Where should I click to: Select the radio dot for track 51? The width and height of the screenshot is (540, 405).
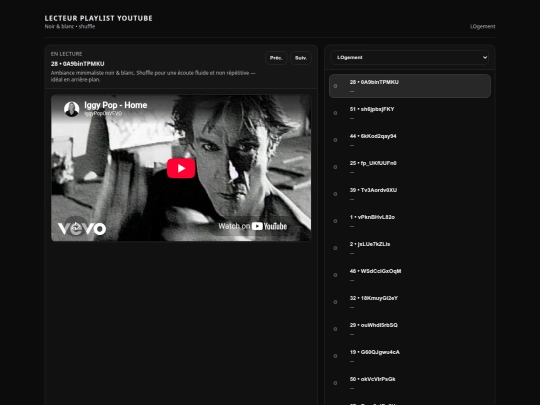coord(335,113)
